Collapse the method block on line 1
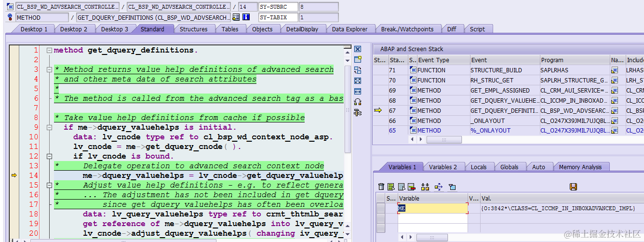 point(49,50)
